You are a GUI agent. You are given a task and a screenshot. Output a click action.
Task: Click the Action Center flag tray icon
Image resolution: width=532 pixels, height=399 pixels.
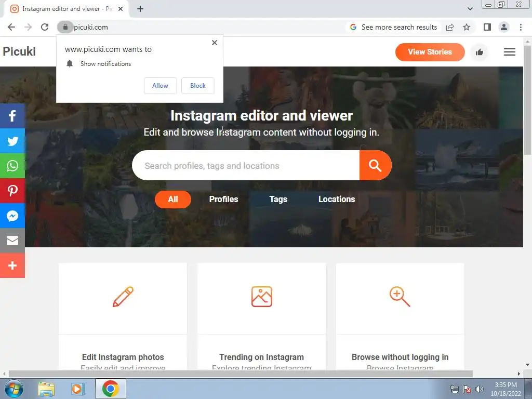[x=467, y=389]
